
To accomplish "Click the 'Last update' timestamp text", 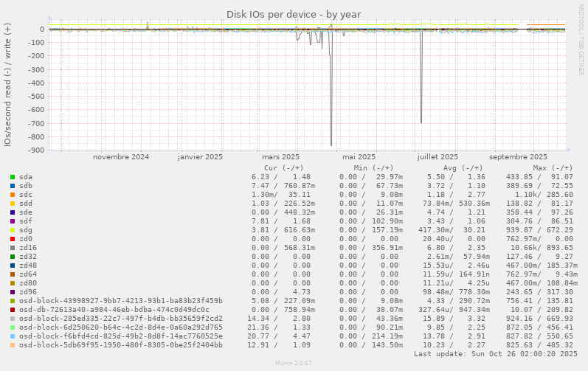I will 496,354.
